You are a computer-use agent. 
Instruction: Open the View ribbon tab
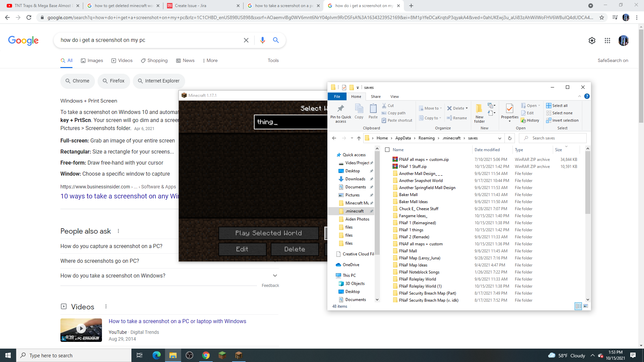[x=394, y=97]
